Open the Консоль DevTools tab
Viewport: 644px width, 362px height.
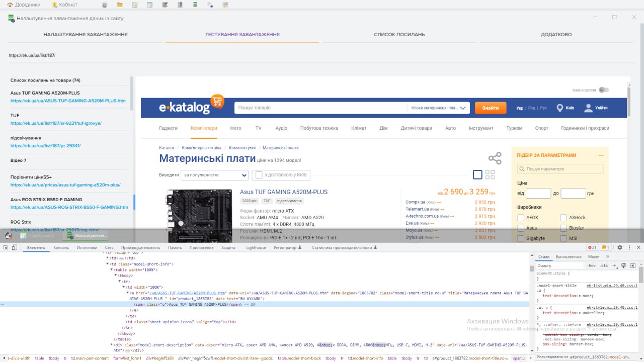(61, 247)
